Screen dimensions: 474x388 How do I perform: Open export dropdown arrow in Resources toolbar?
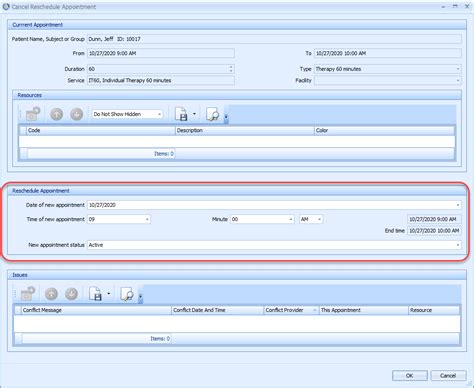194,114
